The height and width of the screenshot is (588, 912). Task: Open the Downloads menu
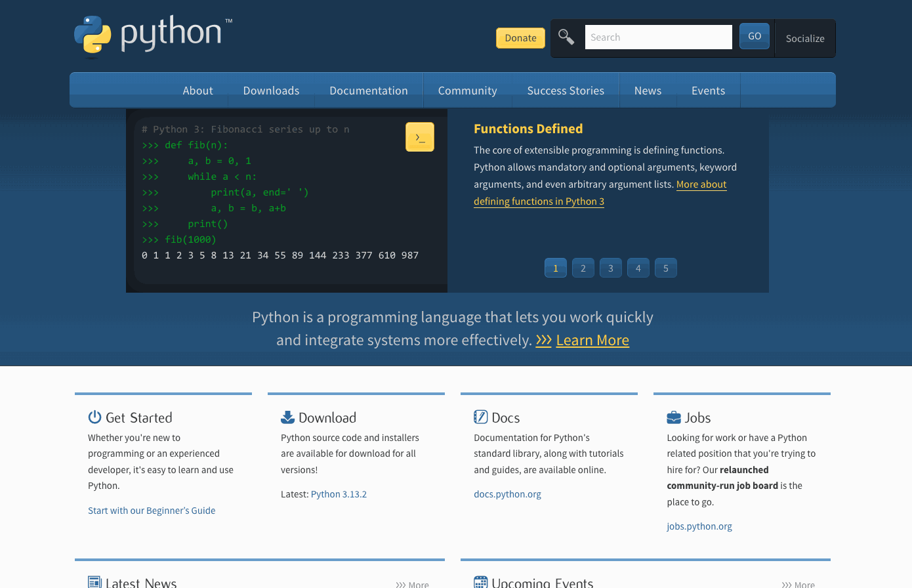pos(271,91)
